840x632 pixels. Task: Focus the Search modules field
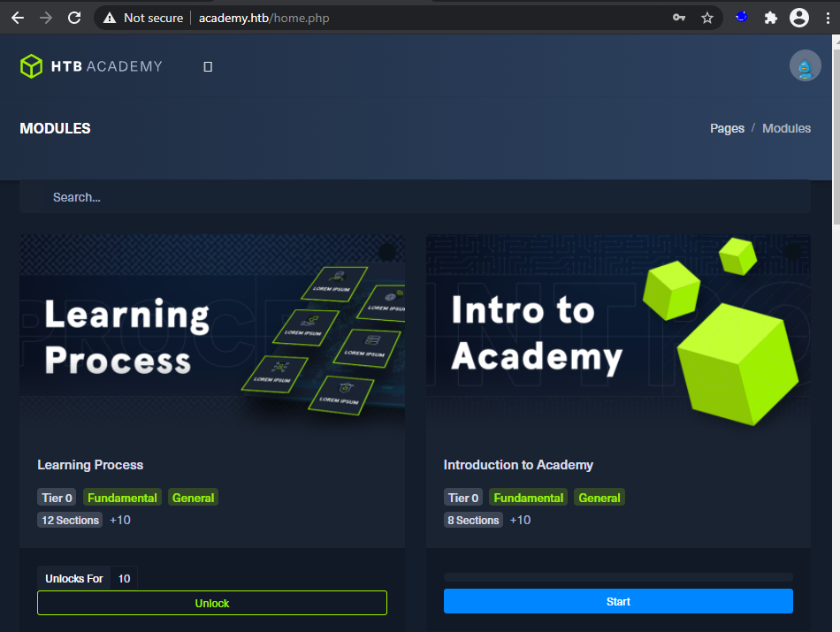coord(415,197)
